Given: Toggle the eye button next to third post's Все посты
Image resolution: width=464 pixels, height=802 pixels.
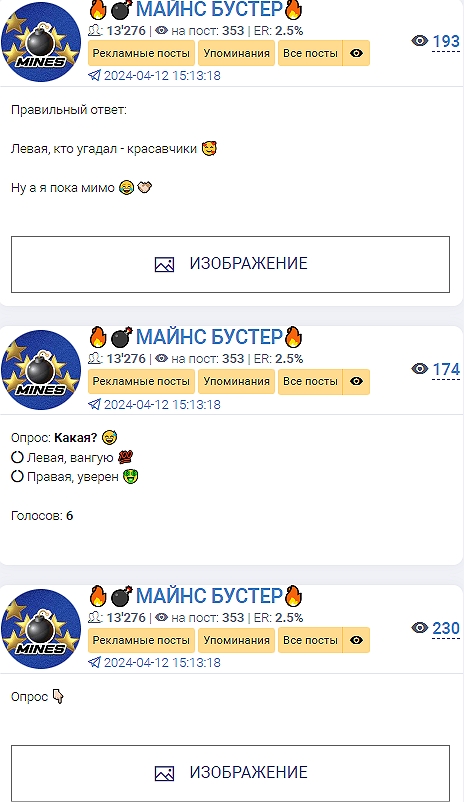Looking at the screenshot, I should point(356,640).
